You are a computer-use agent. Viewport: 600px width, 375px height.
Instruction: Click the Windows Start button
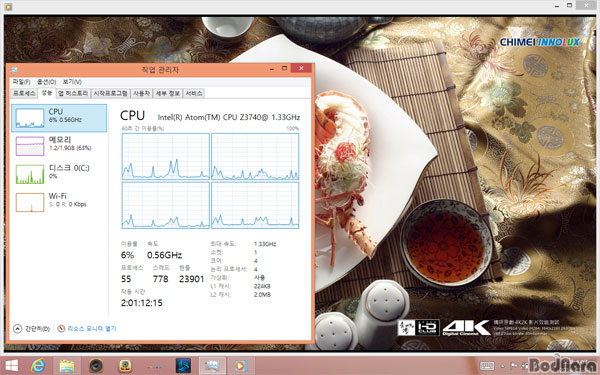tap(11, 365)
